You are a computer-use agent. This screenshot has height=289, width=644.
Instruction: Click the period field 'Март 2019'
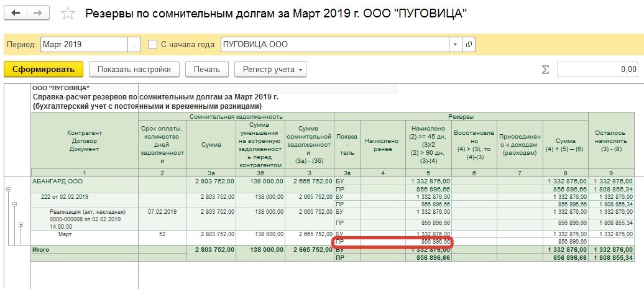tap(84, 45)
